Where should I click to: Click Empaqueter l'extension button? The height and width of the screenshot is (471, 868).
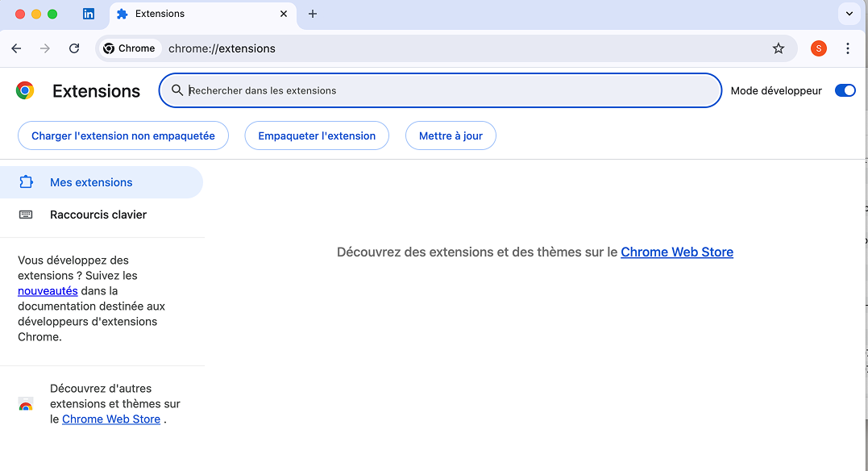(317, 135)
